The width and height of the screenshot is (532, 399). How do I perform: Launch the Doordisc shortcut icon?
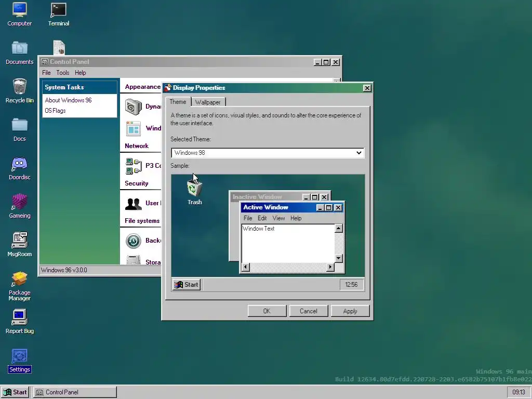[19, 168]
